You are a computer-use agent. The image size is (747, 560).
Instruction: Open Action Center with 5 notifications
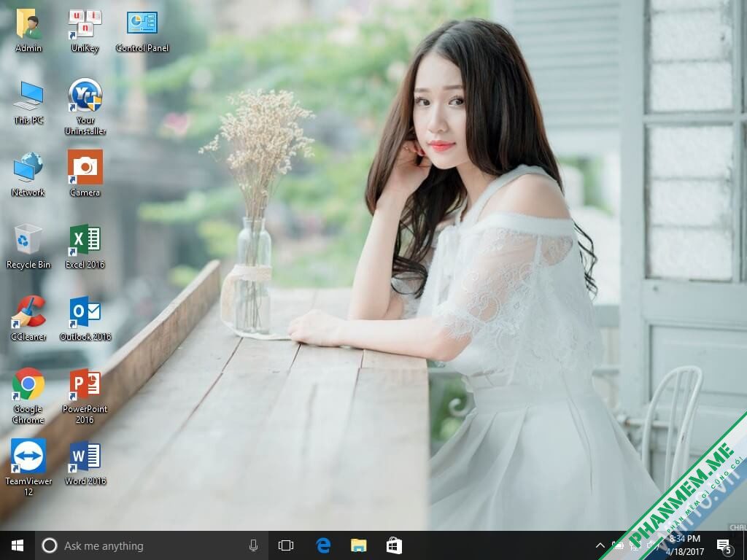click(724, 546)
